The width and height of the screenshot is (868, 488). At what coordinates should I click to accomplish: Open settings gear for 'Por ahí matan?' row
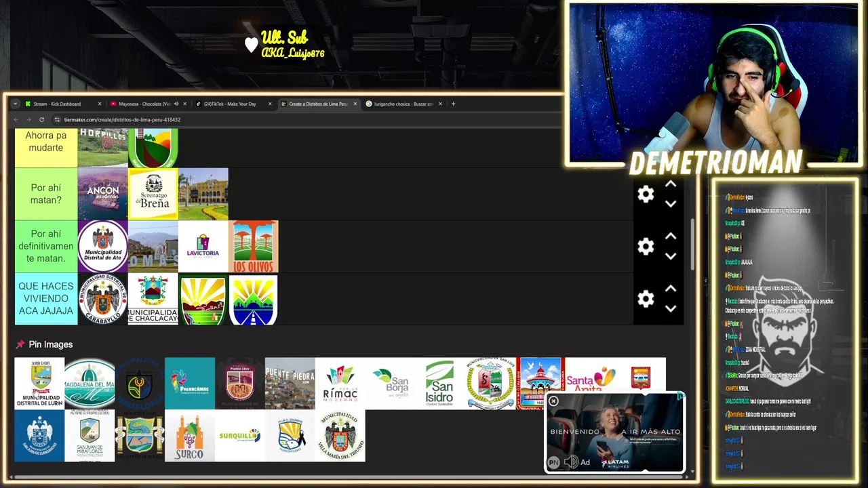point(646,195)
